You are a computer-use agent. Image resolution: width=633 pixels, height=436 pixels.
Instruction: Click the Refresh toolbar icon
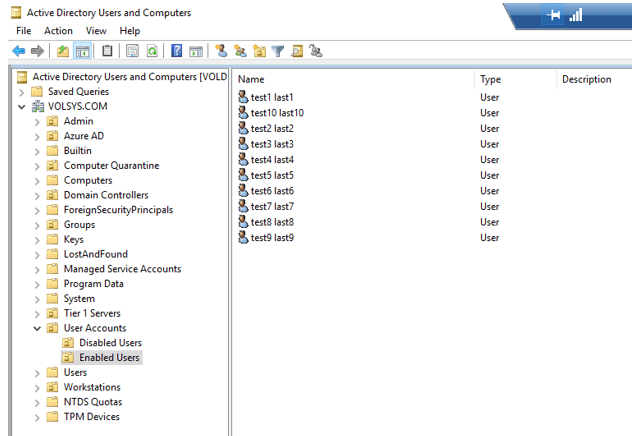[x=152, y=50]
